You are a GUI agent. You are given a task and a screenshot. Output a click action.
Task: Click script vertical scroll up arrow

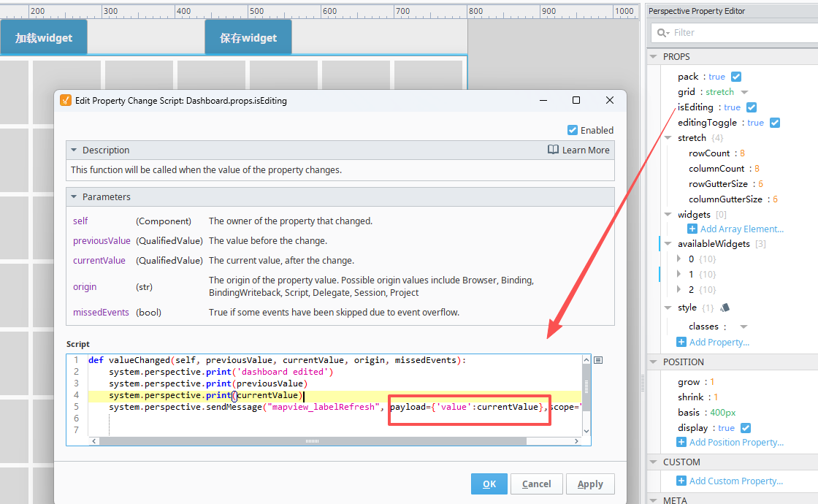pos(586,360)
